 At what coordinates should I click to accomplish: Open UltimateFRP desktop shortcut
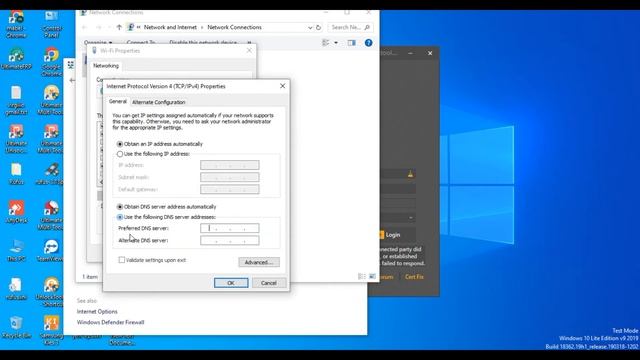(16, 59)
